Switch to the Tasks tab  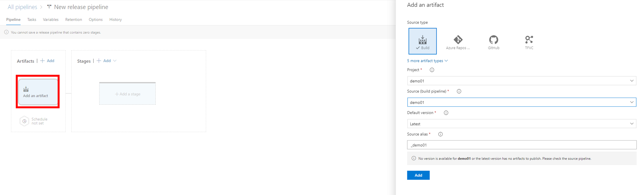click(32, 20)
